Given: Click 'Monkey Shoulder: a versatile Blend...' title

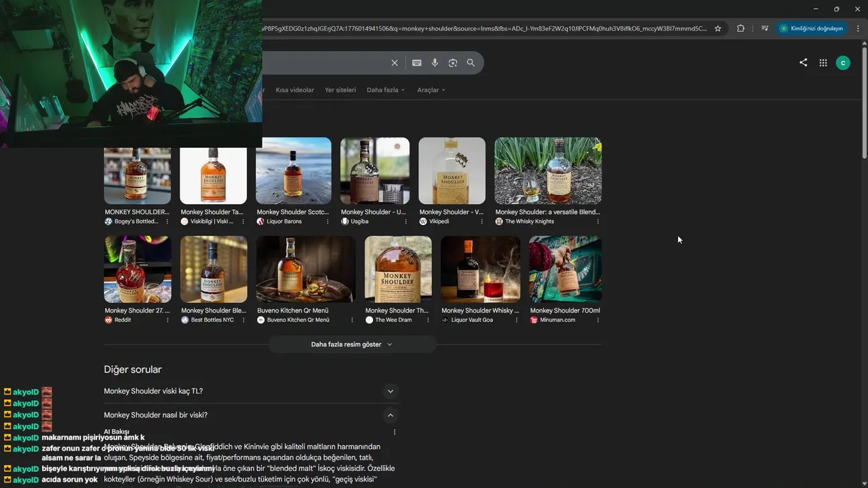Looking at the screenshot, I should point(548,212).
